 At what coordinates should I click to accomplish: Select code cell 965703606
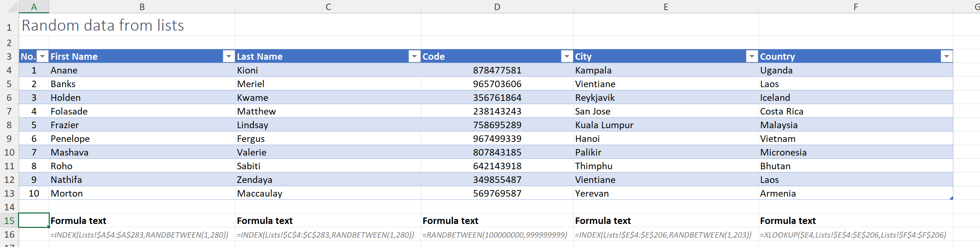(497, 84)
